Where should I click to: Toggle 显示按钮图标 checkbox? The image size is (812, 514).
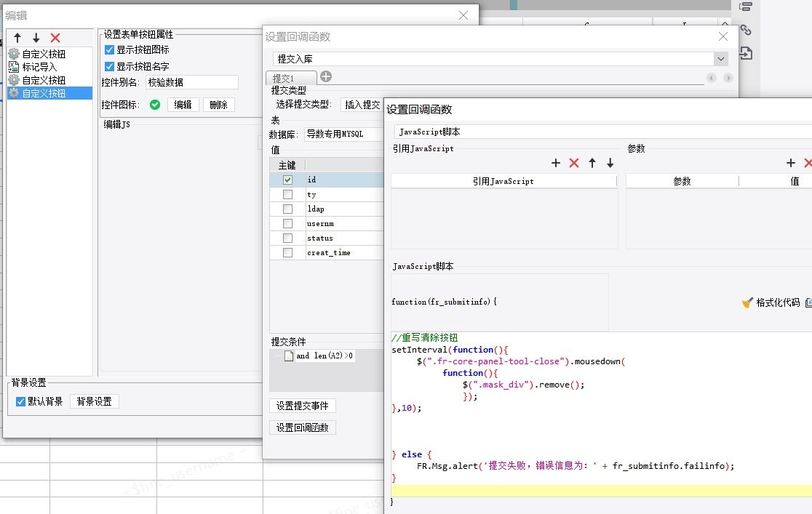(x=109, y=49)
